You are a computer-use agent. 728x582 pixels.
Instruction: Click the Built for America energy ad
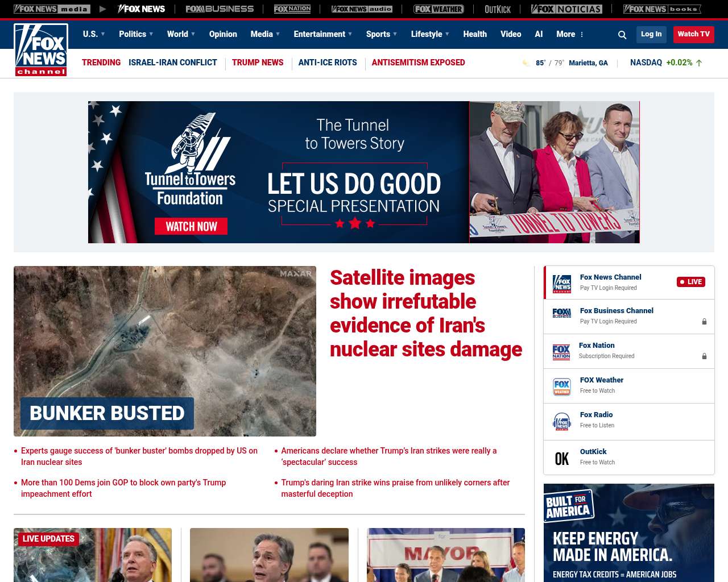(629, 533)
